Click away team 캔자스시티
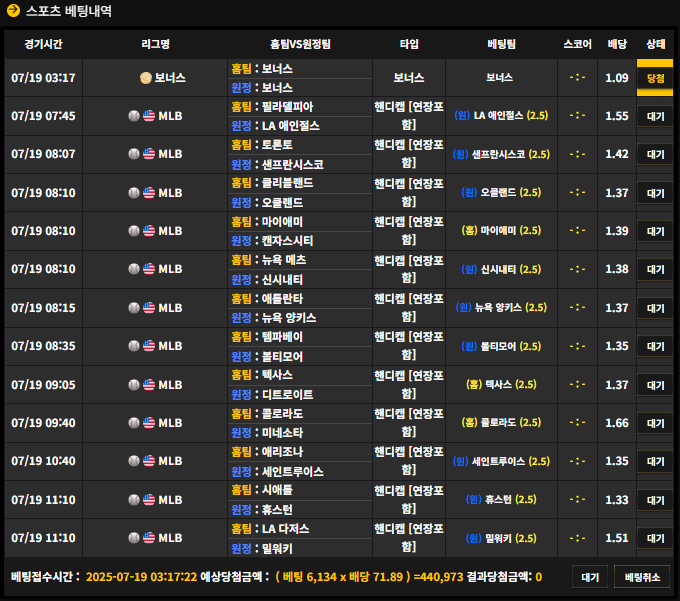 point(287,241)
